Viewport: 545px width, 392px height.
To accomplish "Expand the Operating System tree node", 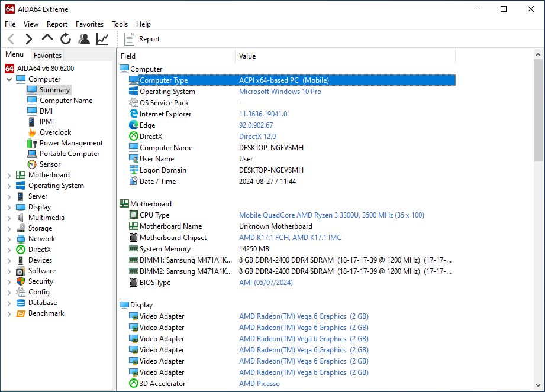I will point(9,186).
